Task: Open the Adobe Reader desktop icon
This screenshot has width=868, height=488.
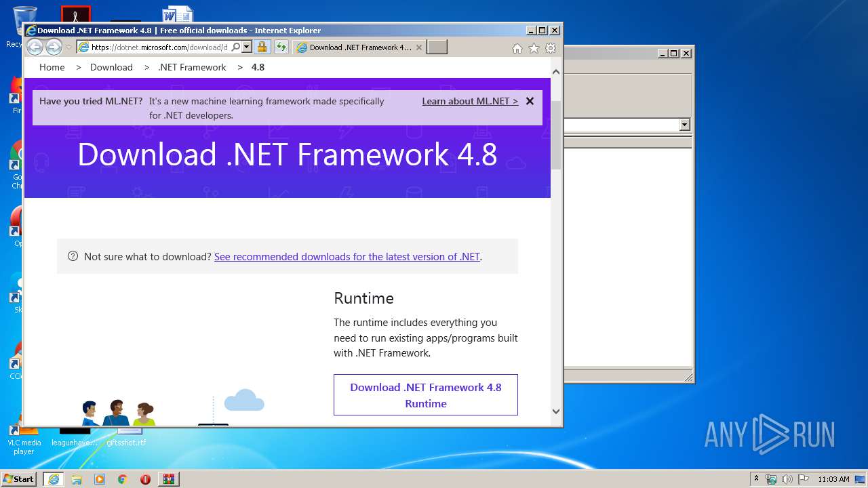Action: pyautogui.click(x=75, y=14)
